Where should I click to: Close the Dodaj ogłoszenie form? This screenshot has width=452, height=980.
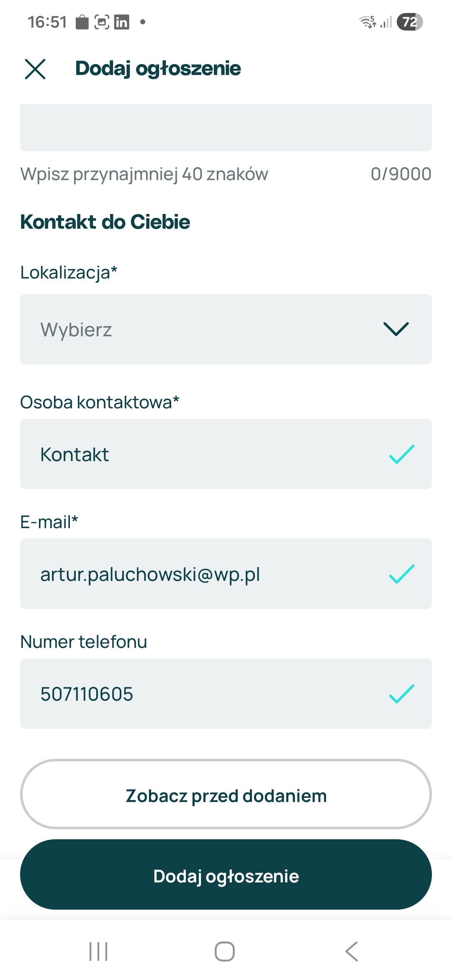pyautogui.click(x=35, y=69)
